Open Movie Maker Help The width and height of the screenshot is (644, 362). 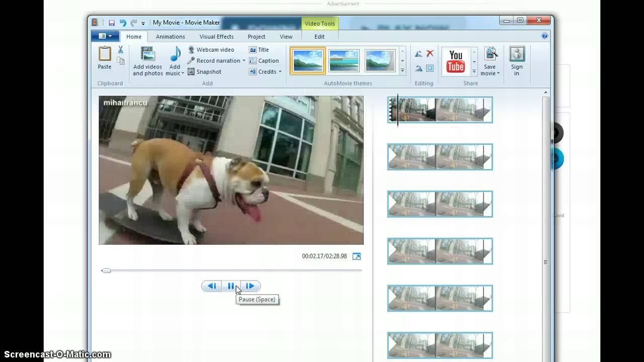pyautogui.click(x=544, y=36)
